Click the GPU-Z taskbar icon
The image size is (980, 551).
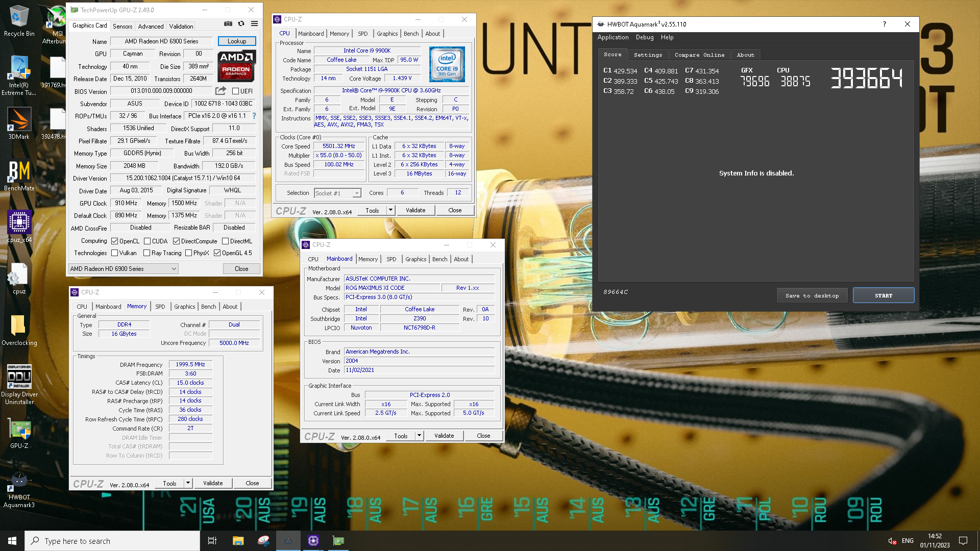tap(338, 541)
